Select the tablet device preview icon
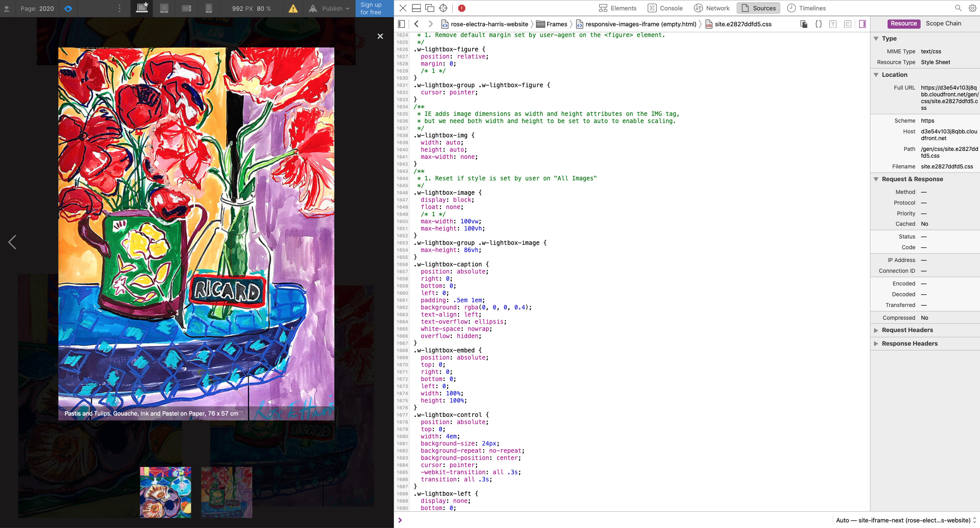 (x=164, y=8)
